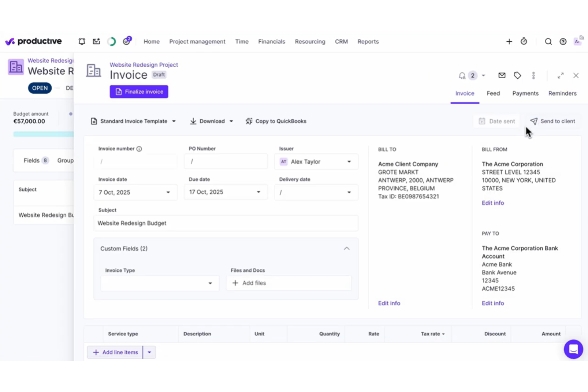Click the OPEN status badge

pyautogui.click(x=40, y=88)
